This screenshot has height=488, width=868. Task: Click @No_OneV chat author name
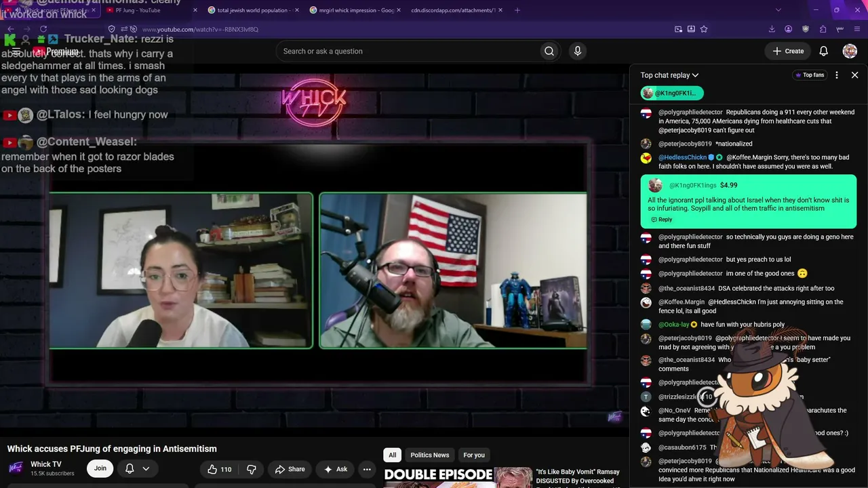click(675, 411)
